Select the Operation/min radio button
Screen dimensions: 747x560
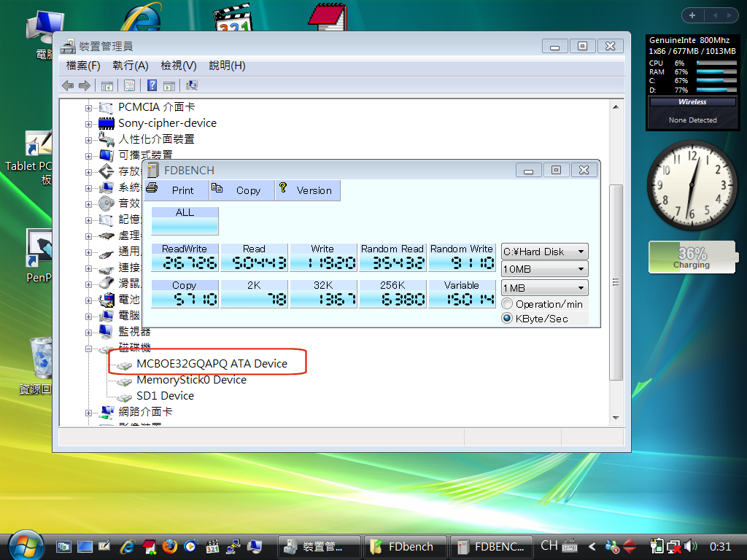(x=508, y=304)
